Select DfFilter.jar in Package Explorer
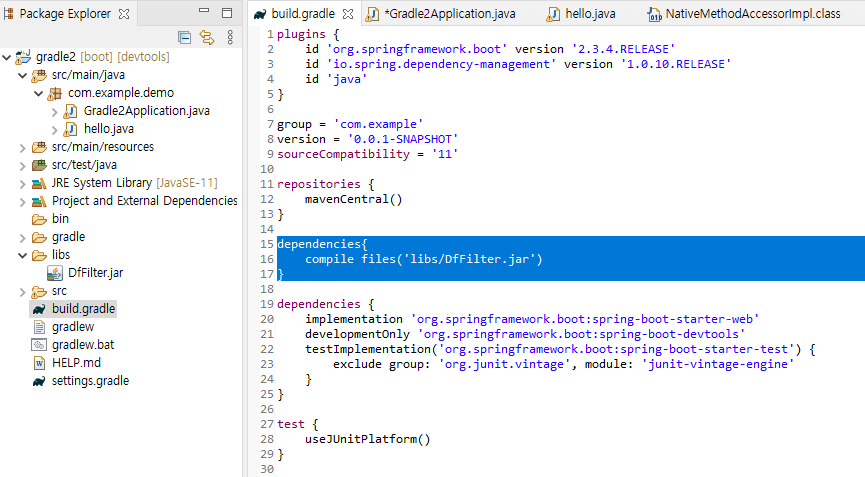This screenshot has width=865, height=477. (x=95, y=273)
